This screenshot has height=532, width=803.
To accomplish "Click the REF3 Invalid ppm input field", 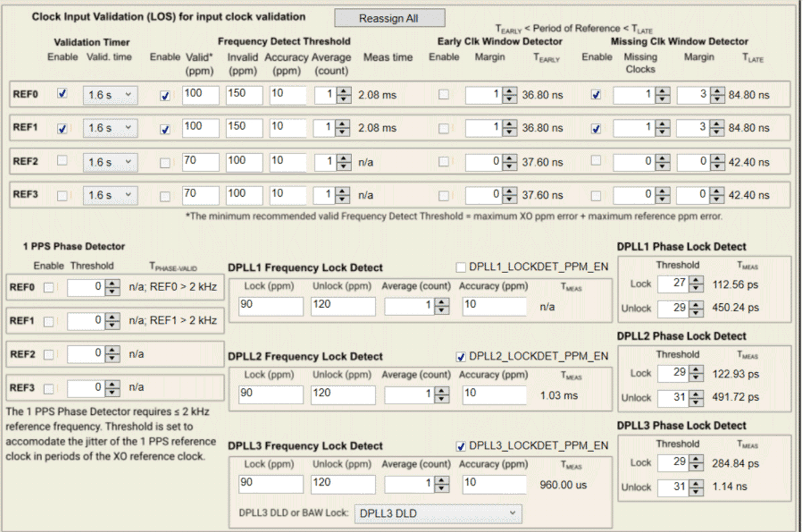I will click(x=244, y=195).
